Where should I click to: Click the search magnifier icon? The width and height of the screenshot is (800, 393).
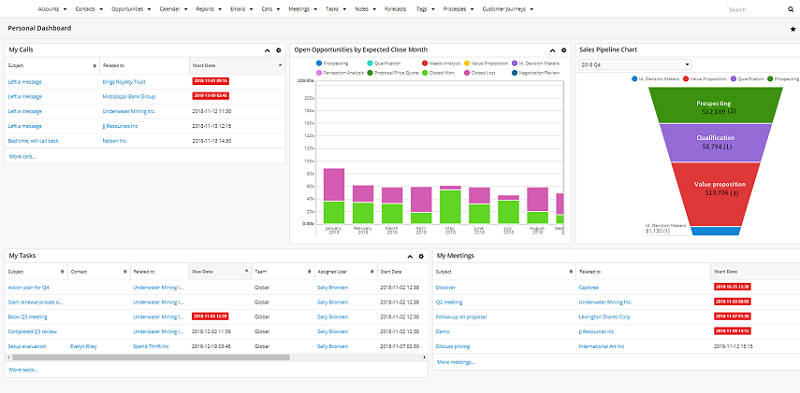791,9
